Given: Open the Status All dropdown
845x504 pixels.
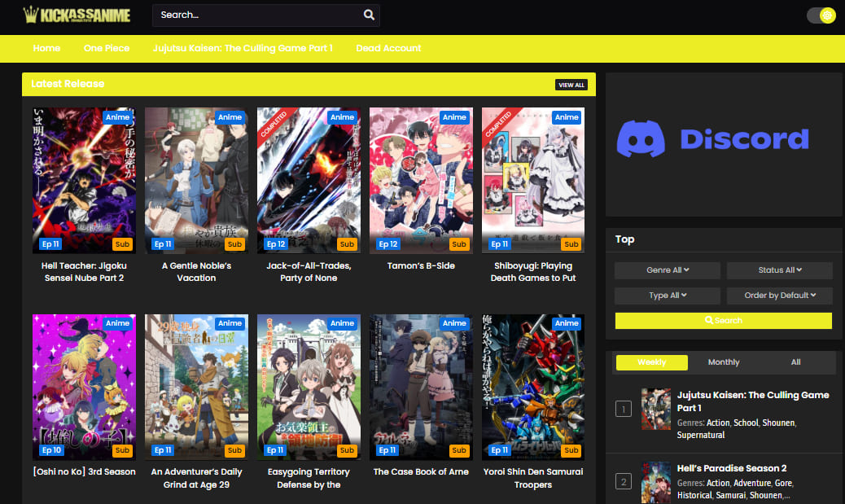Looking at the screenshot, I should 779,270.
